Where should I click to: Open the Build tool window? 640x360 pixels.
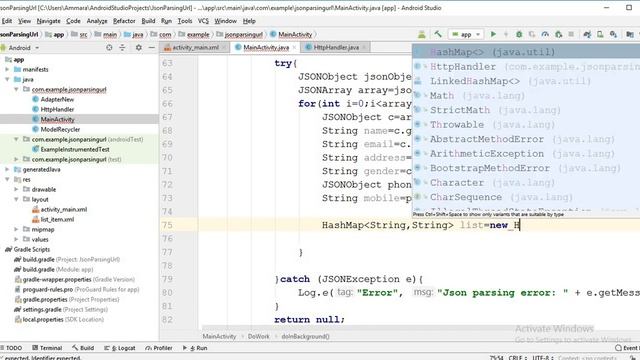83,348
